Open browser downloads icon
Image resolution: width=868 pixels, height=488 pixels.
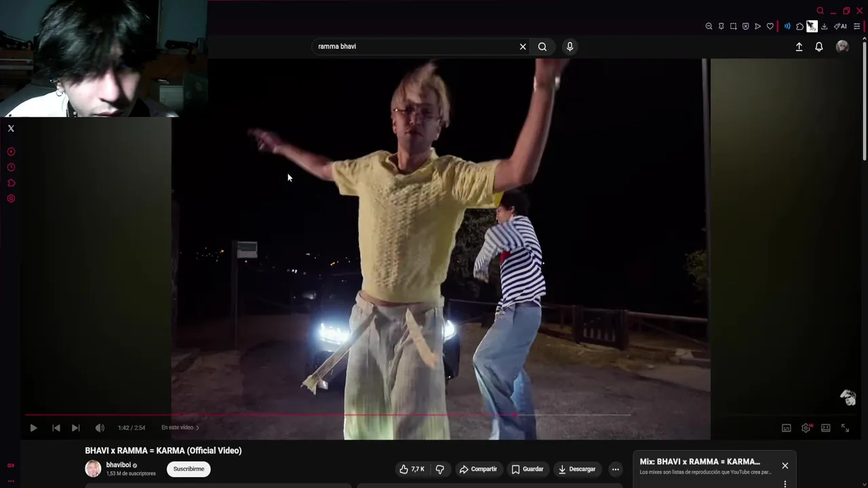824,26
